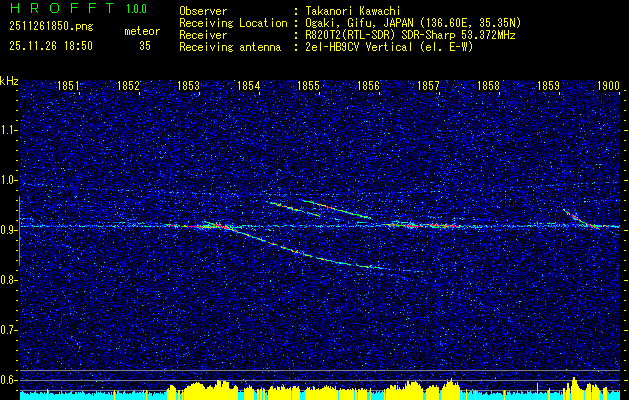Screen dimensions: 629x400
Task: Click R820T2(RTL-SDR) SDR-Sharp 53.372MHz text
Action: [410, 35]
